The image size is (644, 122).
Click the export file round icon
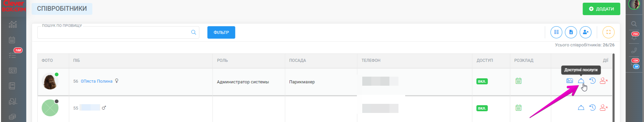pyautogui.click(x=571, y=32)
